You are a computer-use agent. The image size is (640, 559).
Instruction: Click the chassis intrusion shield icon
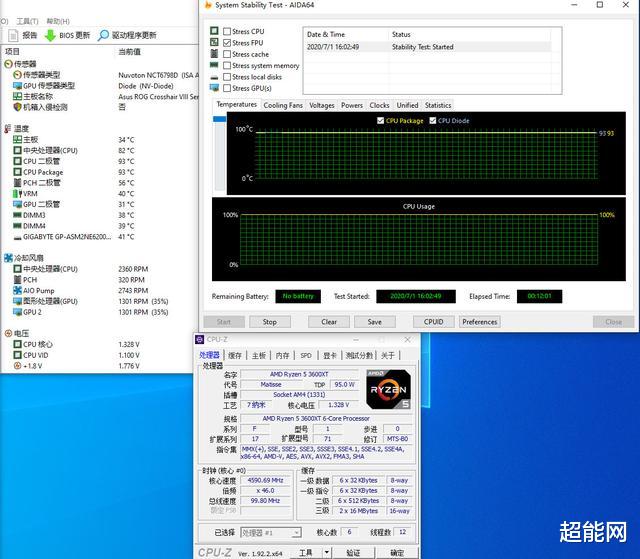pyautogui.click(x=17, y=107)
